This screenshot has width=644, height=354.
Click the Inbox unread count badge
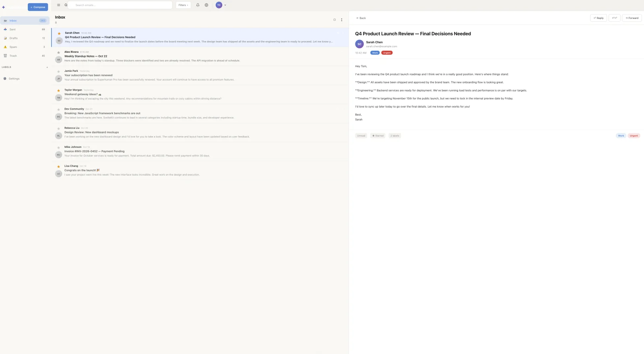click(x=43, y=21)
